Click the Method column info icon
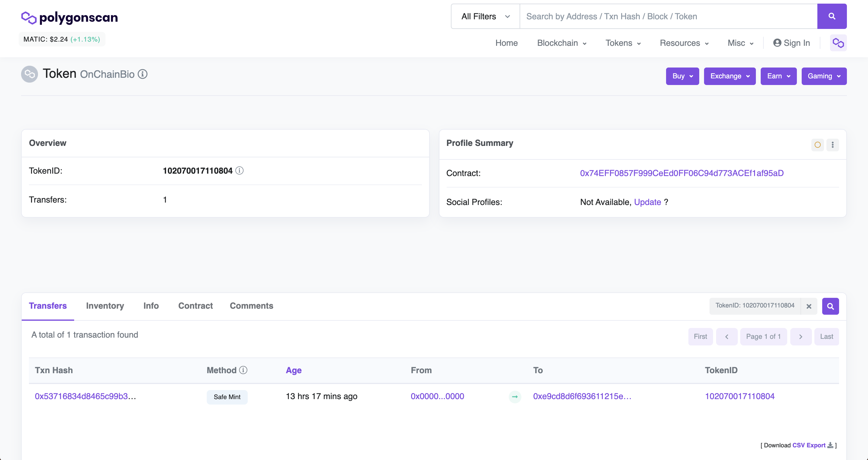 [x=243, y=370]
